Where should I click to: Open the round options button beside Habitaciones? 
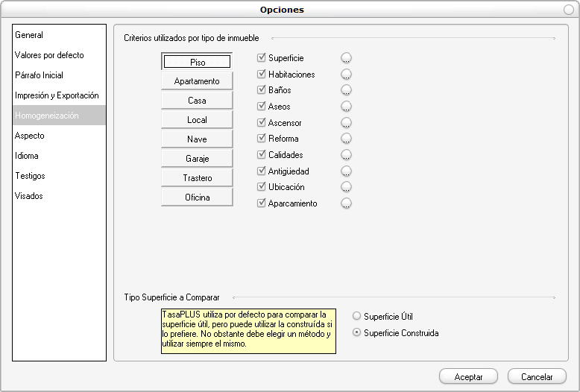(346, 75)
